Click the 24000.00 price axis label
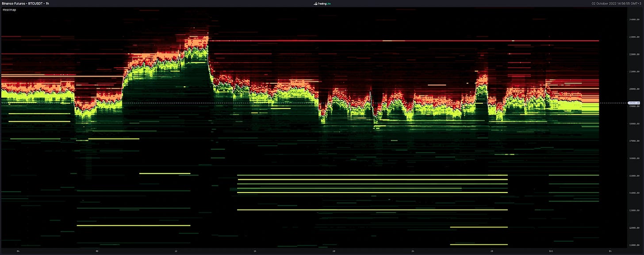 (634, 19)
